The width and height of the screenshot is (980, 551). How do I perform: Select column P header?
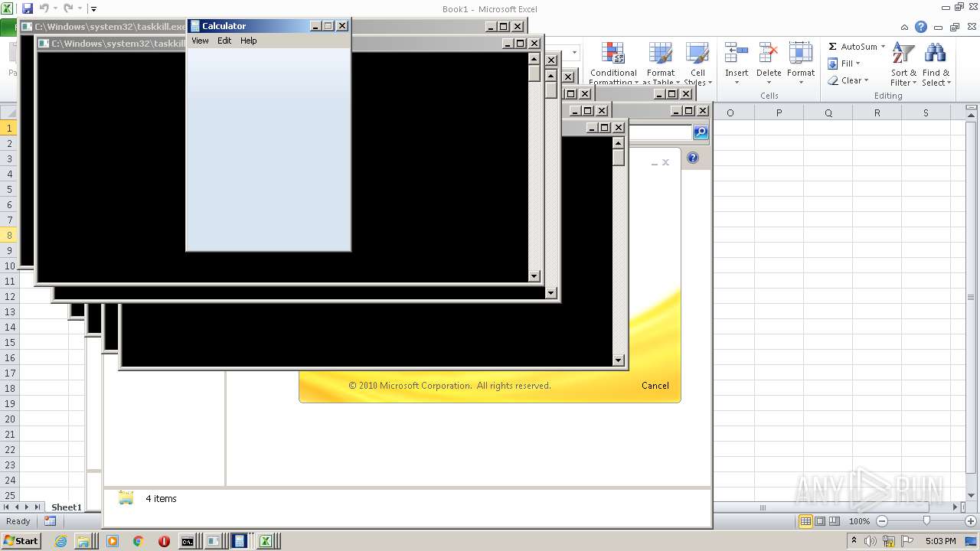[x=779, y=112]
